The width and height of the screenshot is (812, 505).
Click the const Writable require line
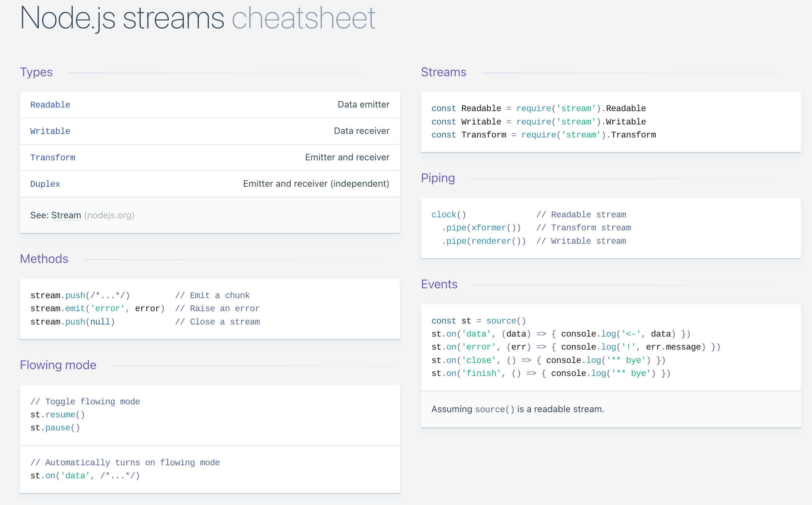point(538,122)
